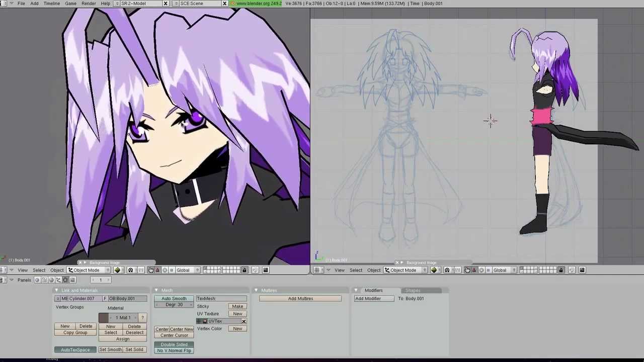The height and width of the screenshot is (362, 644).
Task: Open left viewport Object menu
Action: point(57,270)
